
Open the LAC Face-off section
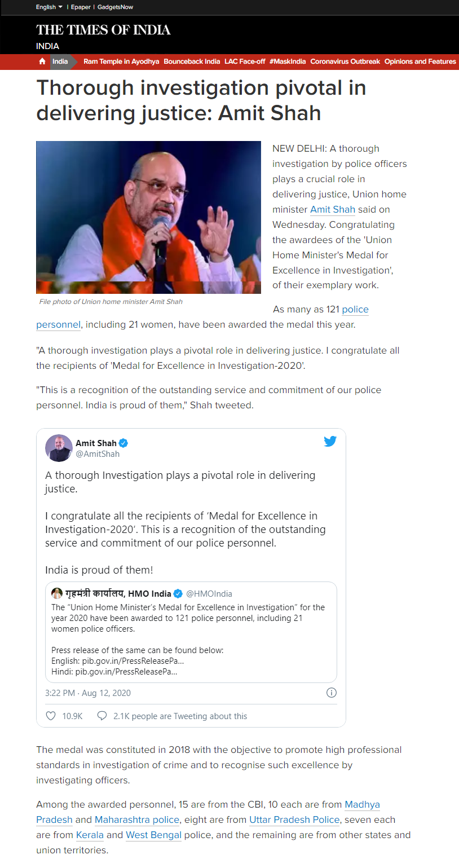245,61
